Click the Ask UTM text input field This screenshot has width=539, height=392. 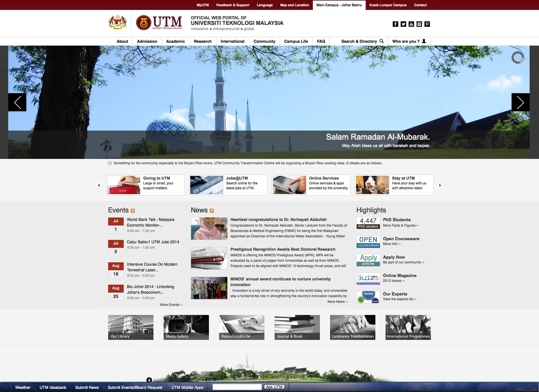[237, 387]
